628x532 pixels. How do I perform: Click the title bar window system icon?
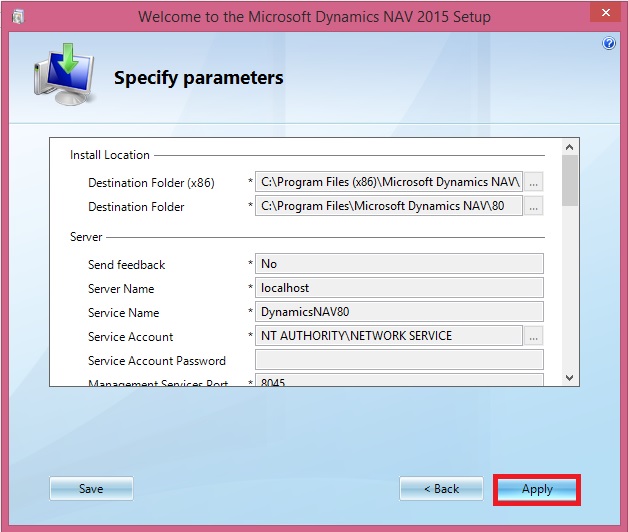(x=19, y=17)
